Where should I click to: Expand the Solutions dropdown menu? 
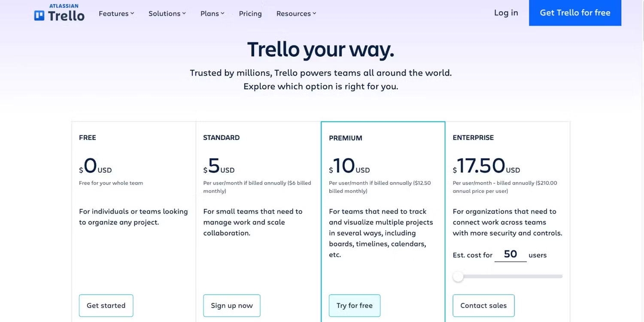[167, 13]
